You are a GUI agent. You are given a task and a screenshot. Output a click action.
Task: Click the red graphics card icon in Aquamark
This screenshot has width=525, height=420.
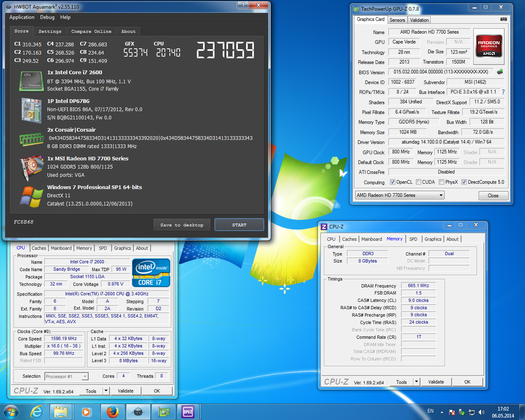[x=32, y=168]
